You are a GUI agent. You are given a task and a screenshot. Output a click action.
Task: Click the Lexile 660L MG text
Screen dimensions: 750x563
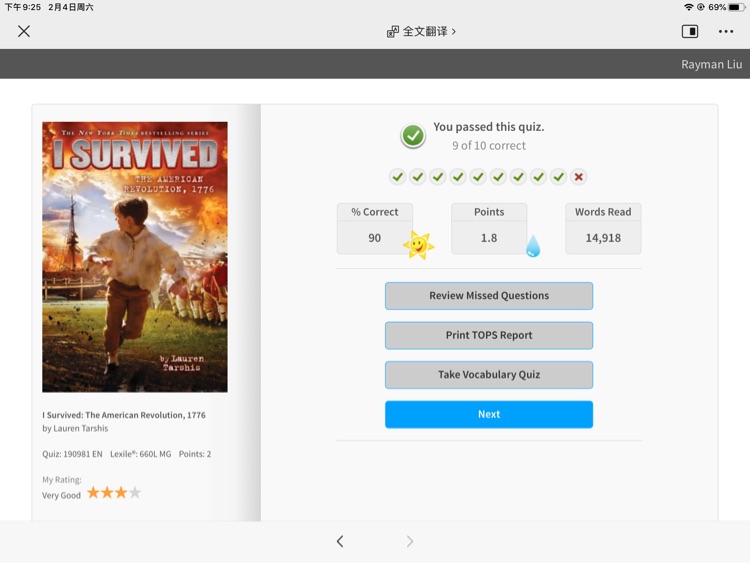point(141,454)
